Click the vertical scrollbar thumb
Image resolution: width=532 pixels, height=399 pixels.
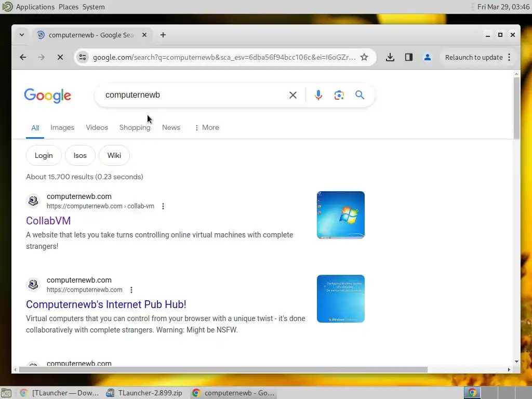coord(516,108)
